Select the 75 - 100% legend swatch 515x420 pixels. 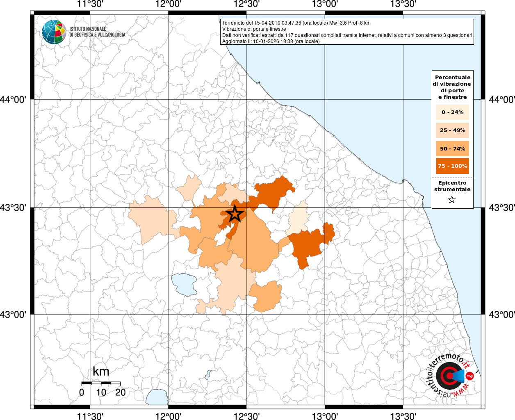click(x=452, y=166)
